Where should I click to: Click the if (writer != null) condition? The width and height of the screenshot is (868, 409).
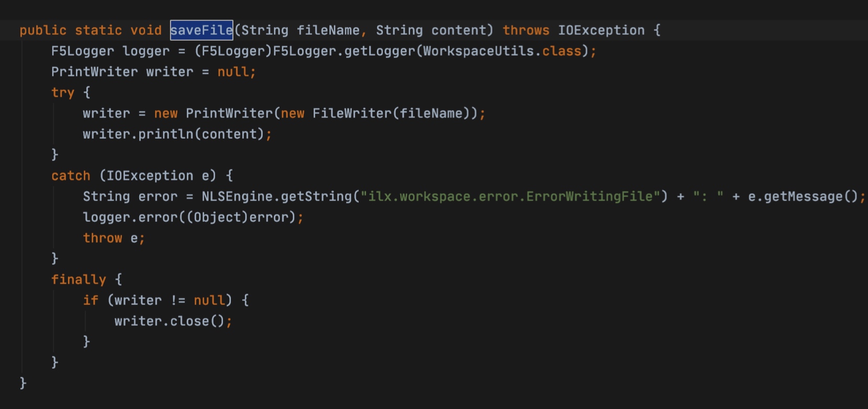pyautogui.click(x=158, y=300)
